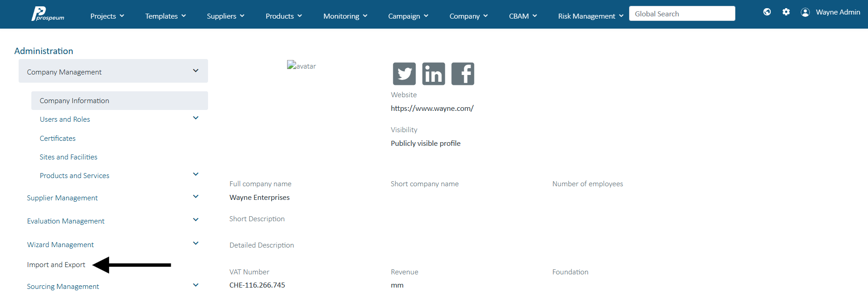868x293 pixels.
Task: Open the Products menu
Action: click(x=284, y=16)
